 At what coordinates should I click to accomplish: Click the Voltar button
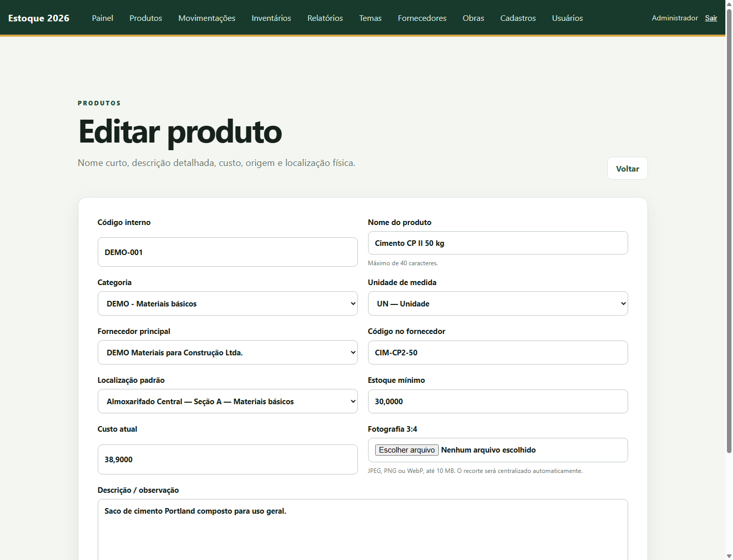(x=628, y=169)
